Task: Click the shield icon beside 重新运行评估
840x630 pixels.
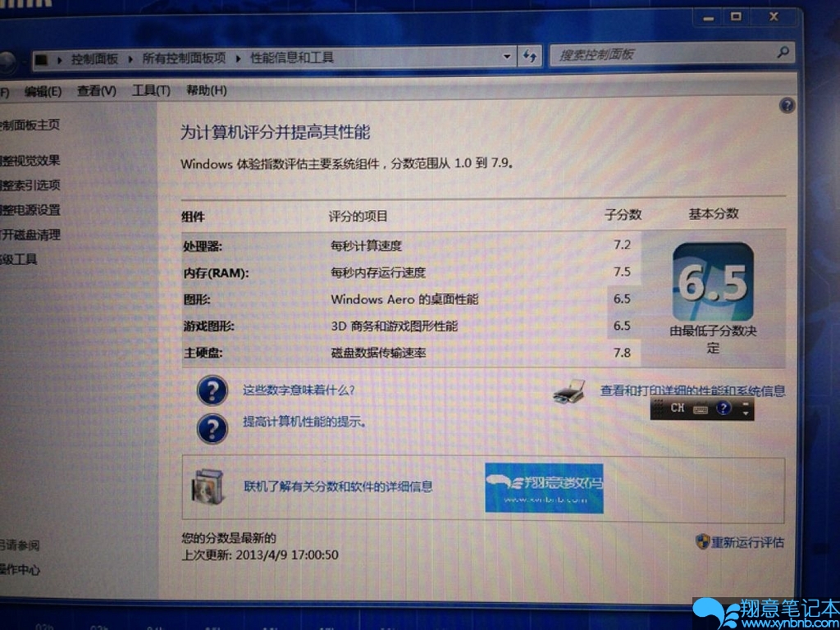Action: pyautogui.click(x=702, y=541)
